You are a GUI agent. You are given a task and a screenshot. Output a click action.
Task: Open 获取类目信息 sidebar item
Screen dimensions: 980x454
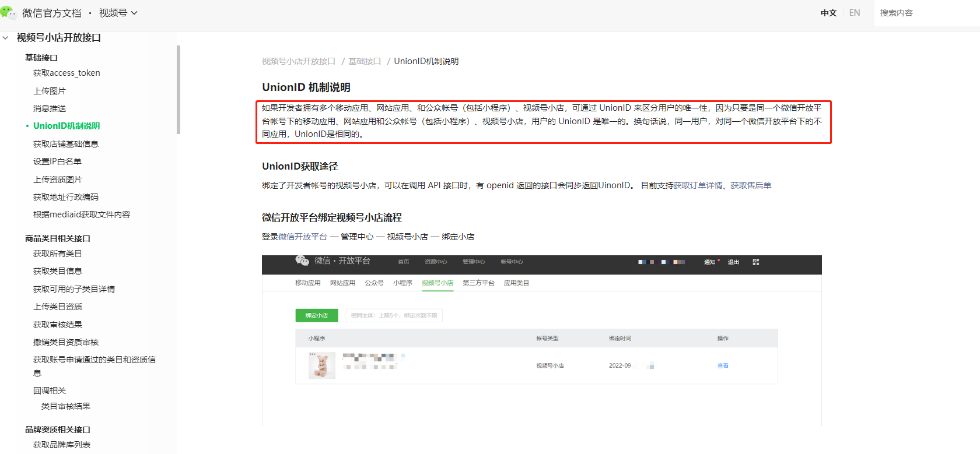[58, 271]
